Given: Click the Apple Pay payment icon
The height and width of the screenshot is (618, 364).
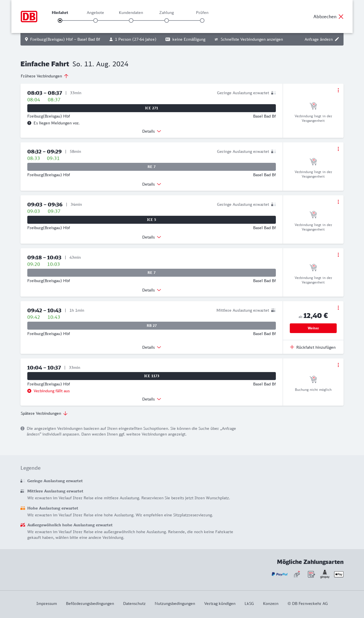Looking at the screenshot, I should pyautogui.click(x=339, y=574).
